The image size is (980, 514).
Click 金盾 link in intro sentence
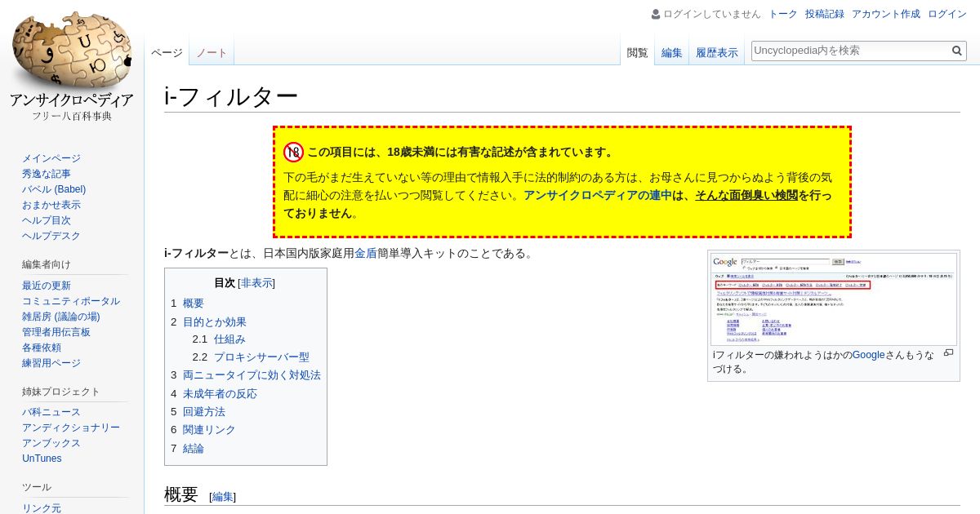pos(365,253)
